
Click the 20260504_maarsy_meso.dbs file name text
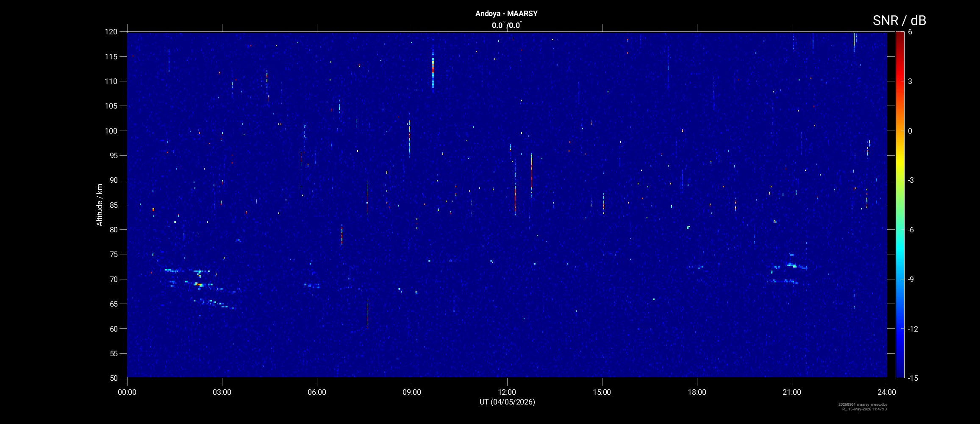pos(863,404)
